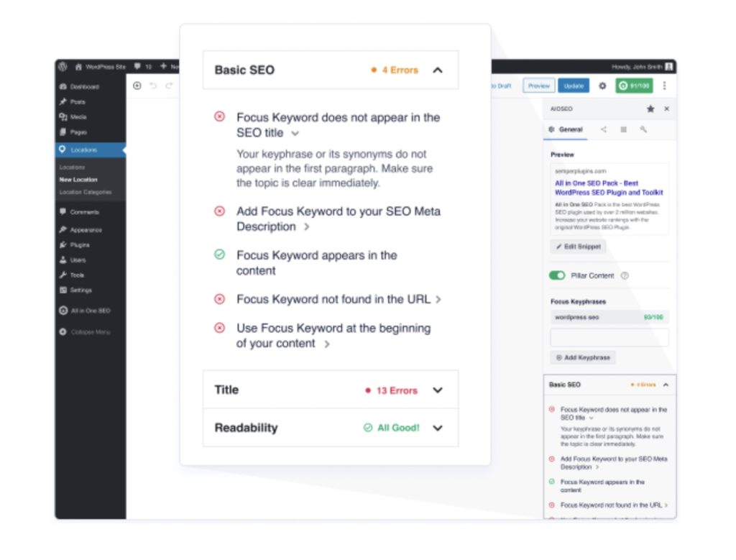The height and width of the screenshot is (560, 736).
Task: Switch to the social share tab icon
Action: (604, 129)
